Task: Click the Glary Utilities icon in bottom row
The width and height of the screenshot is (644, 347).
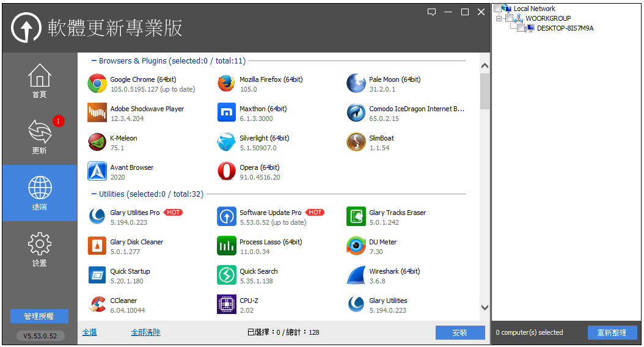Action: (x=356, y=305)
